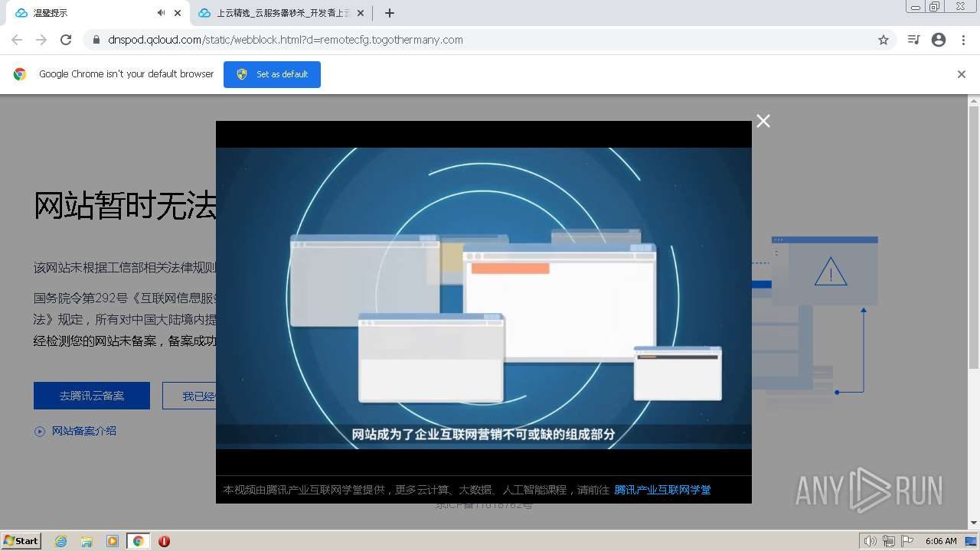Select Chrome in the taskbar

pos(138,541)
